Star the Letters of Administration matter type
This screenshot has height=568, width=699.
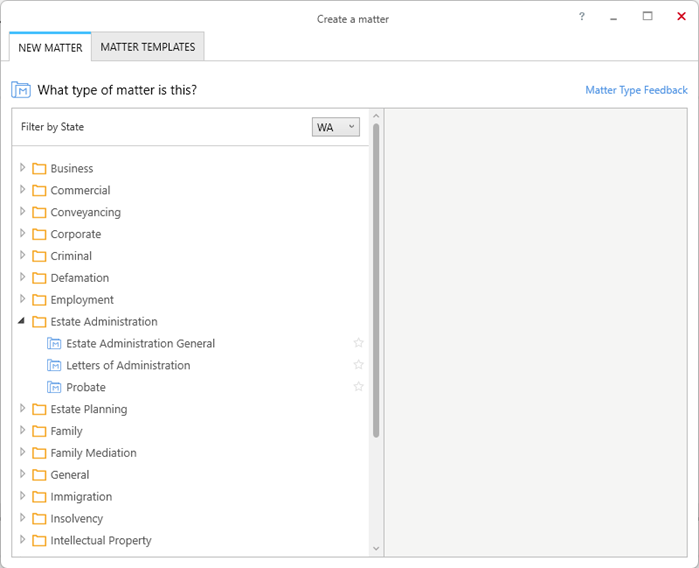(x=358, y=365)
